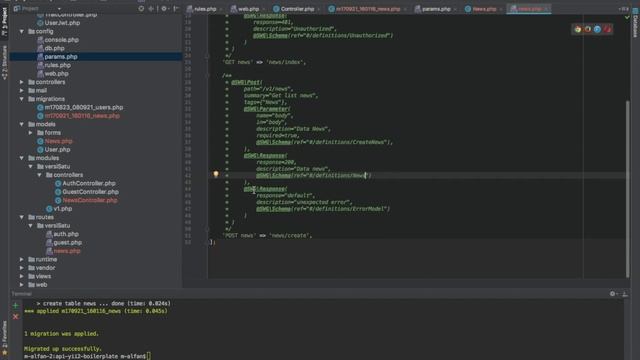Screen dimensions: 640x360
Task: Close the active news.php editor tab
Action: coord(547,9)
